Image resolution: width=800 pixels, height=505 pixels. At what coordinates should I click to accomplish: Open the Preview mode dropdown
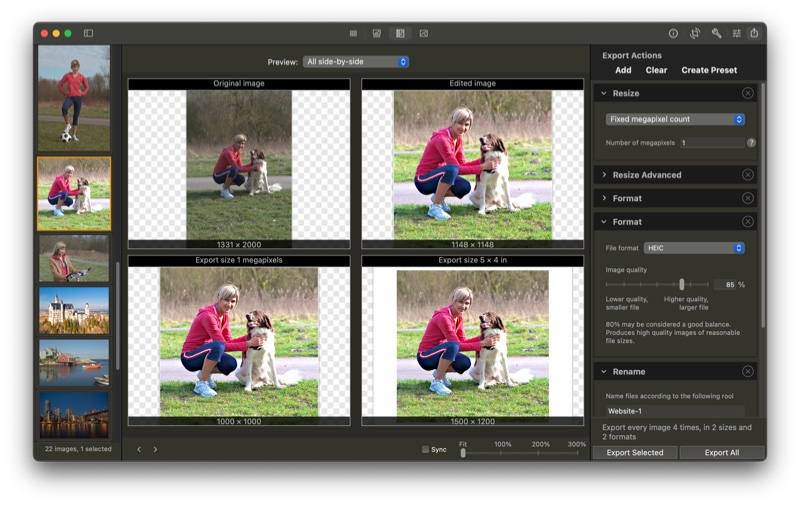click(x=356, y=62)
